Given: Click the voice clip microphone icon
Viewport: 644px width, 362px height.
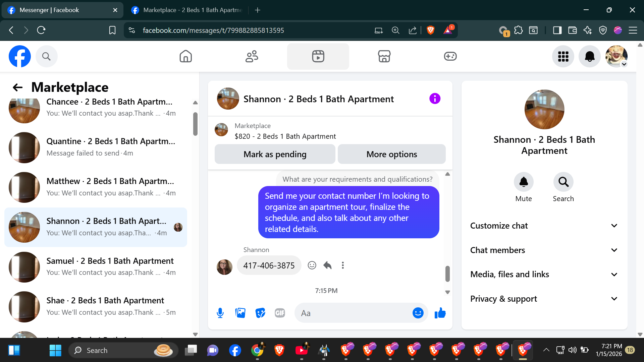Looking at the screenshot, I should pyautogui.click(x=220, y=313).
